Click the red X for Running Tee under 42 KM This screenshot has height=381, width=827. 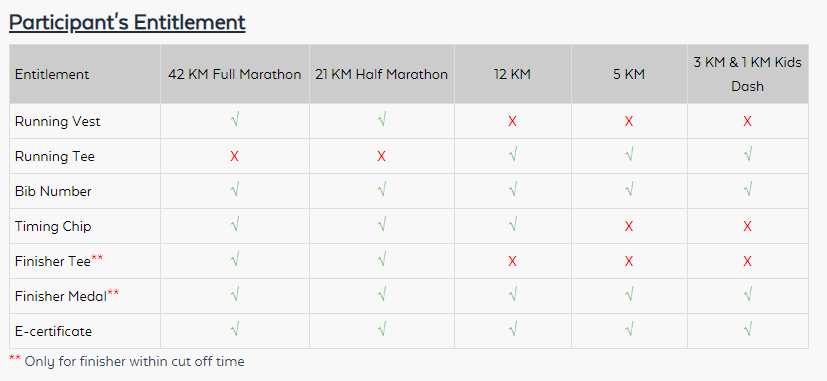(235, 156)
